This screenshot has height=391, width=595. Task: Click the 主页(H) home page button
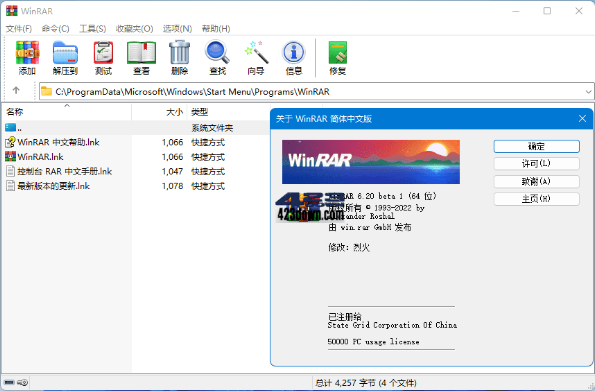coord(536,199)
